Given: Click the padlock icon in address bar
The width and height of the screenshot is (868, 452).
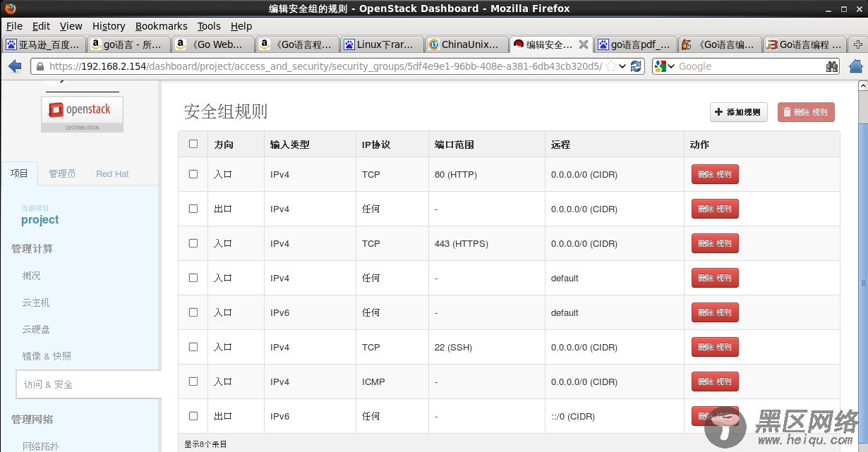Looking at the screenshot, I should click(x=40, y=66).
